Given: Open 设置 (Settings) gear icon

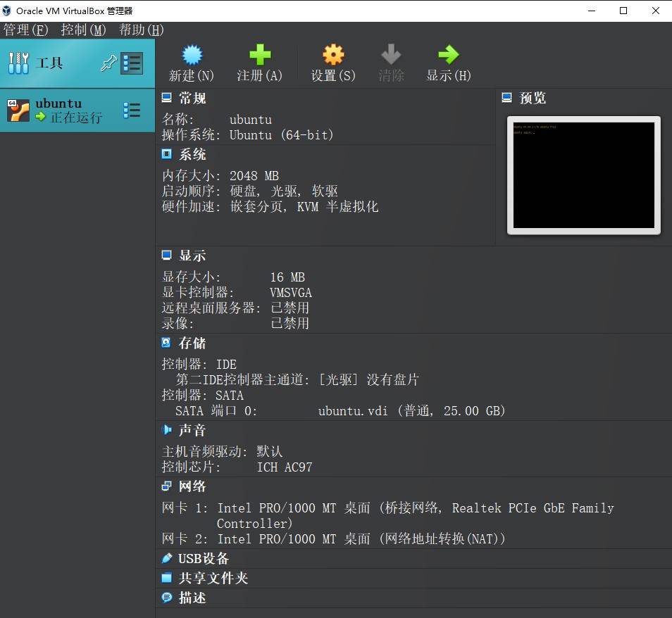Looking at the screenshot, I should [333, 55].
